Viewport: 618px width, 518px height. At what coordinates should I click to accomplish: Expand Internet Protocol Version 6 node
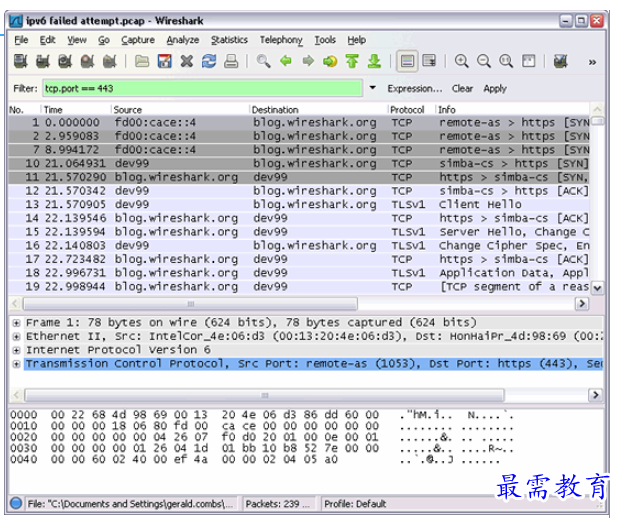(x=16, y=350)
